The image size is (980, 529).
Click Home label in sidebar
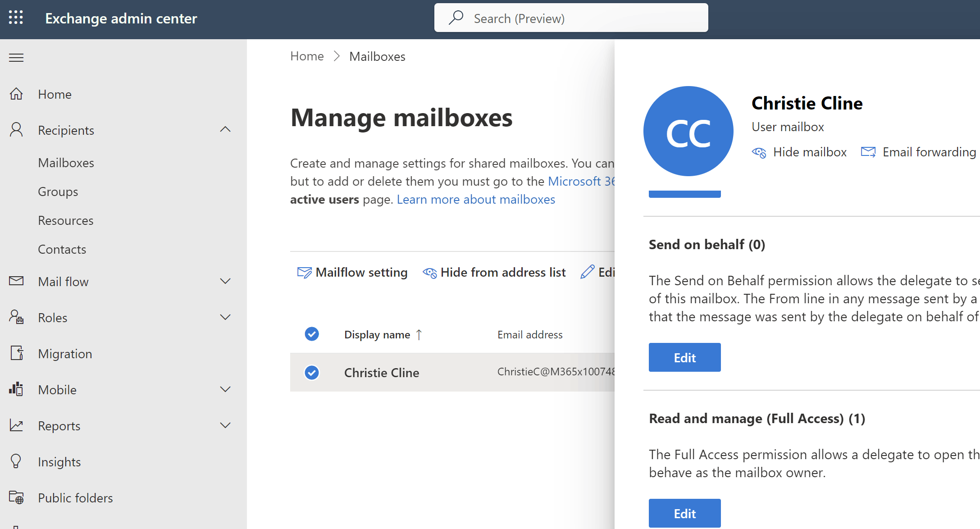(x=55, y=94)
